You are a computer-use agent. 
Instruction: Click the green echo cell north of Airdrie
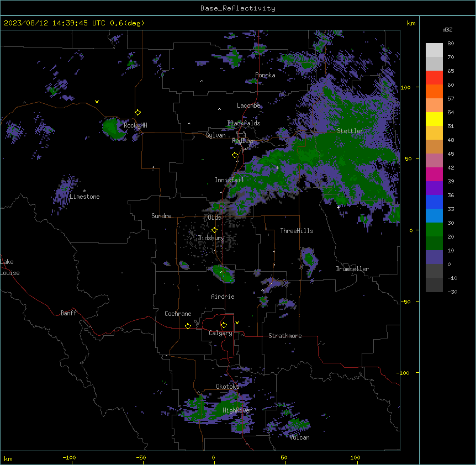click(x=224, y=273)
